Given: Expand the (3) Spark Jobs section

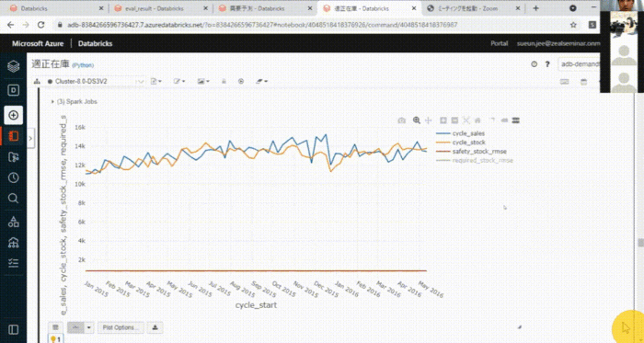Looking at the screenshot, I should pyautogui.click(x=74, y=101).
